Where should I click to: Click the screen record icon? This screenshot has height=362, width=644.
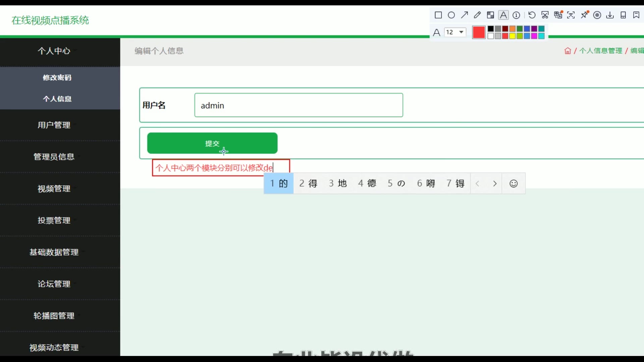click(597, 15)
